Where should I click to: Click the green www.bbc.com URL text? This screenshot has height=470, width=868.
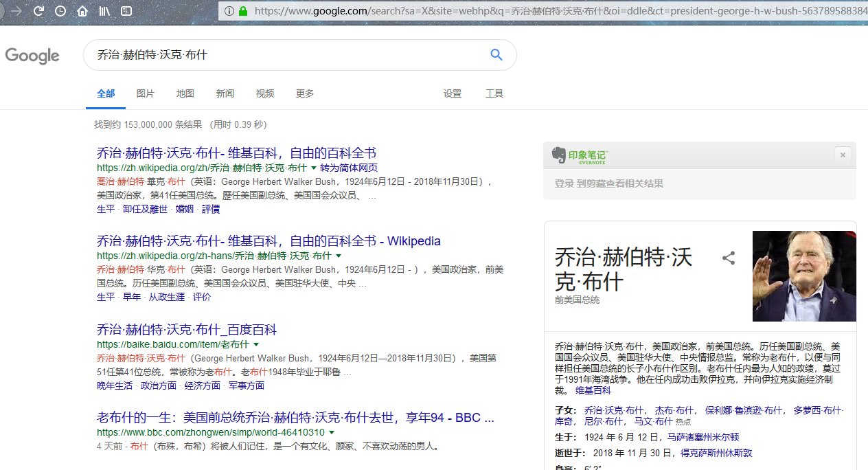click(x=211, y=433)
